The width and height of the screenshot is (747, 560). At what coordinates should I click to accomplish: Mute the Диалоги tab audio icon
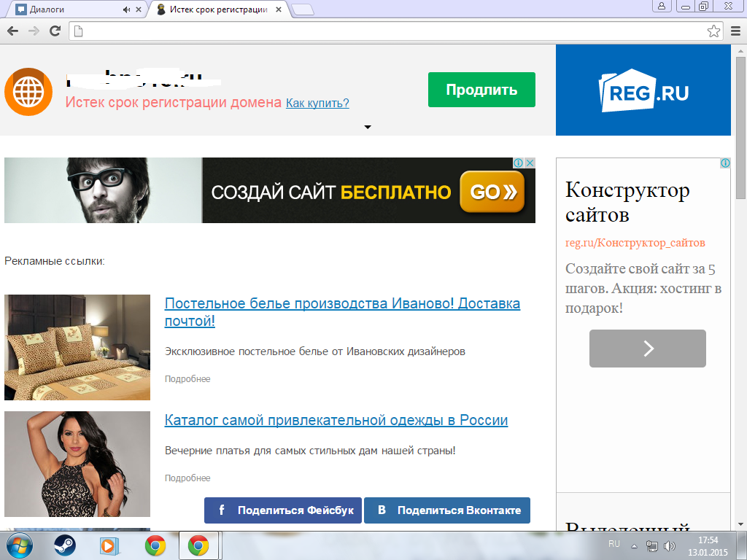click(126, 9)
